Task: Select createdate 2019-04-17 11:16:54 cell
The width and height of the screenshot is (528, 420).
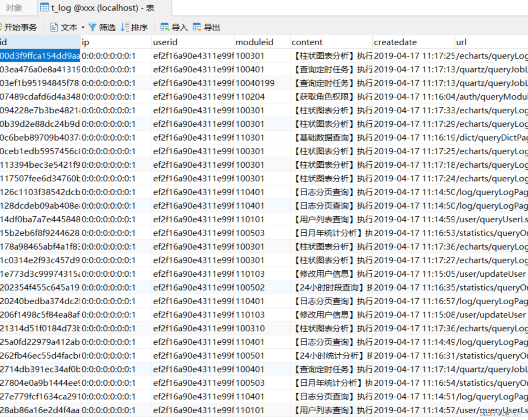Action: 414,383
